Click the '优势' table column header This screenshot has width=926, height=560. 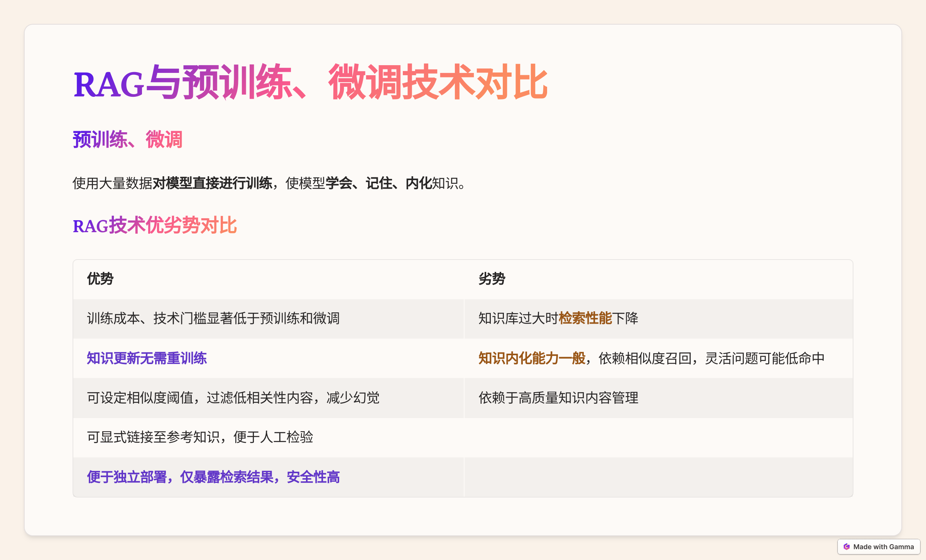pos(100,279)
